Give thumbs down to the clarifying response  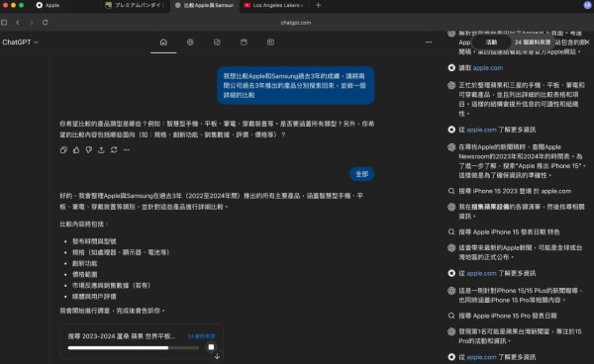(x=89, y=149)
